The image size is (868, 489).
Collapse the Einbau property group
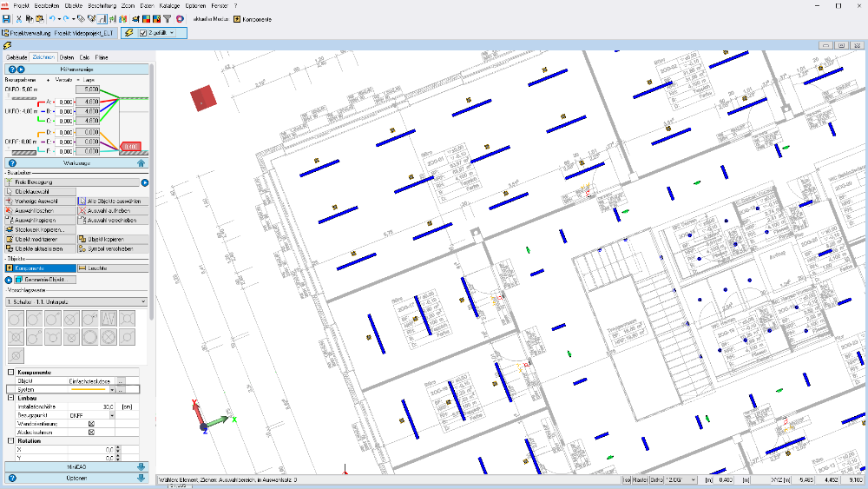(10, 398)
